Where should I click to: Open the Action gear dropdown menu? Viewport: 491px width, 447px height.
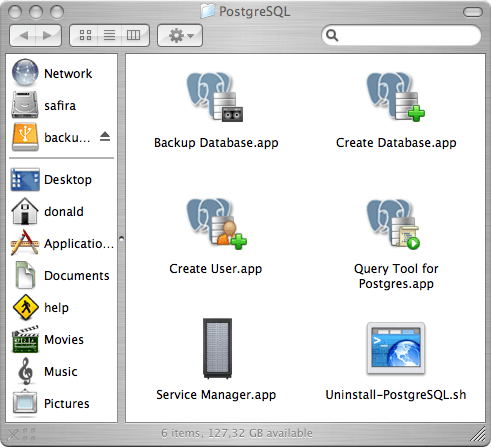coord(180,35)
